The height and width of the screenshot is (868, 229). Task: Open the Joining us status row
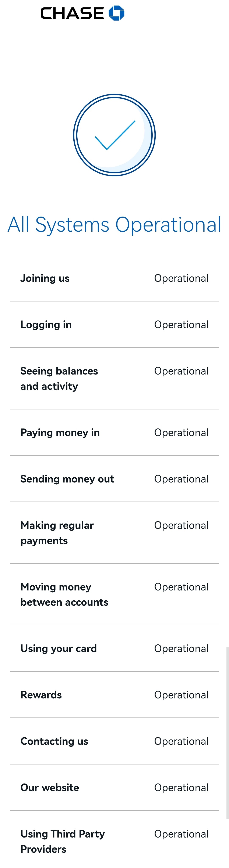tap(114, 278)
